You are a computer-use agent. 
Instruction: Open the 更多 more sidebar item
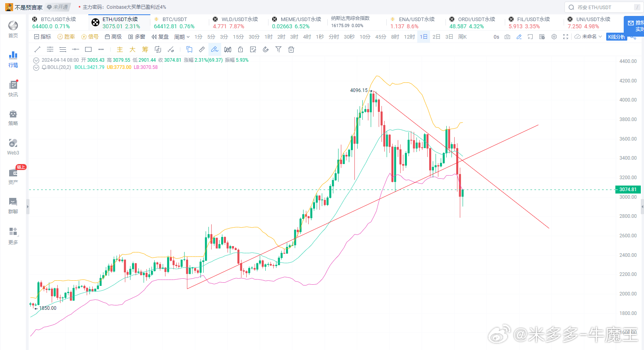click(13, 236)
